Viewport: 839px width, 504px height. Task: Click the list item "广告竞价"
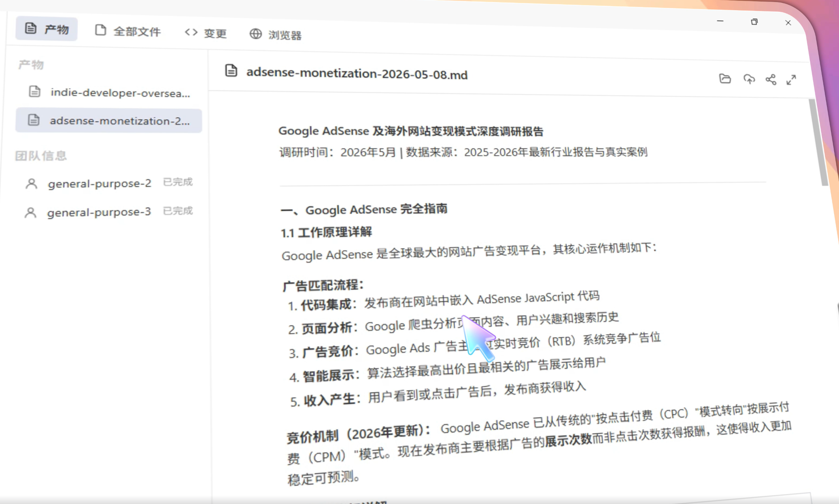pyautogui.click(x=474, y=345)
